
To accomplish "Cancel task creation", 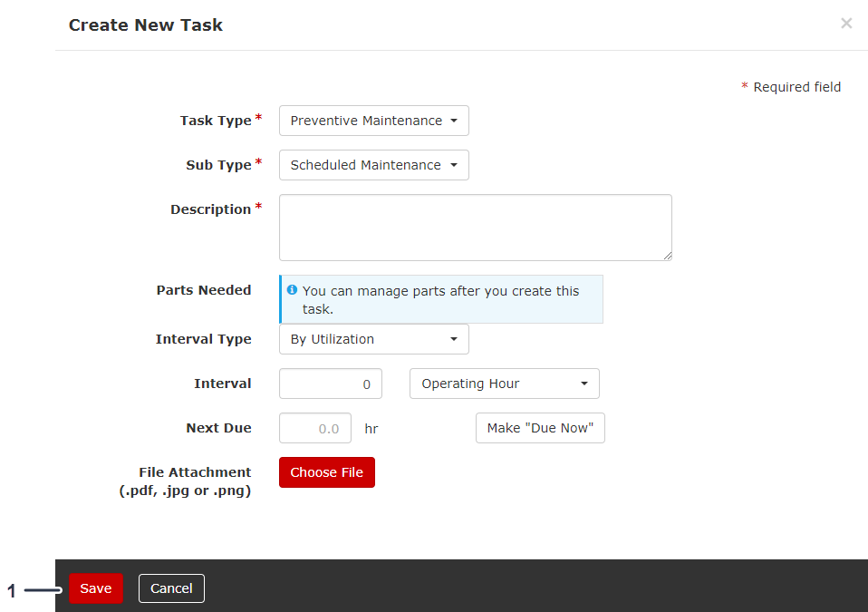I will tap(171, 588).
